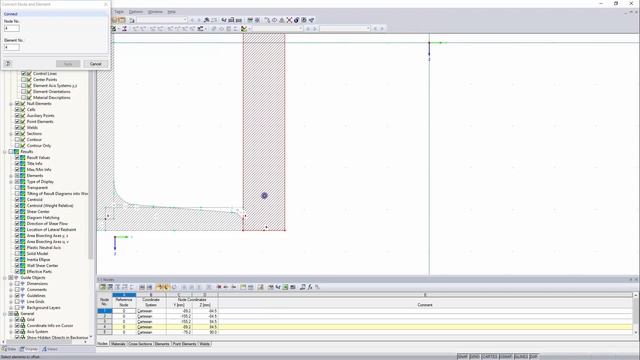
Task: Collapse the Results tree node
Action: pyautogui.click(x=5, y=151)
